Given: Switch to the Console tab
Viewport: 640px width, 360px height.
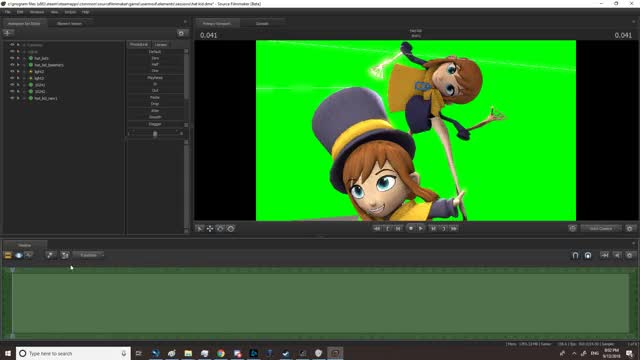Looking at the screenshot, I should coord(262,24).
